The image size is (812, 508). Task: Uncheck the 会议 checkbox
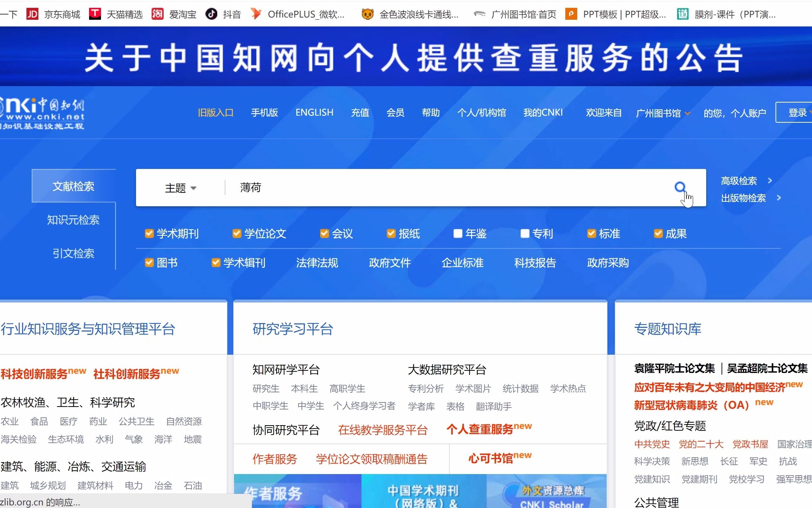(x=324, y=233)
